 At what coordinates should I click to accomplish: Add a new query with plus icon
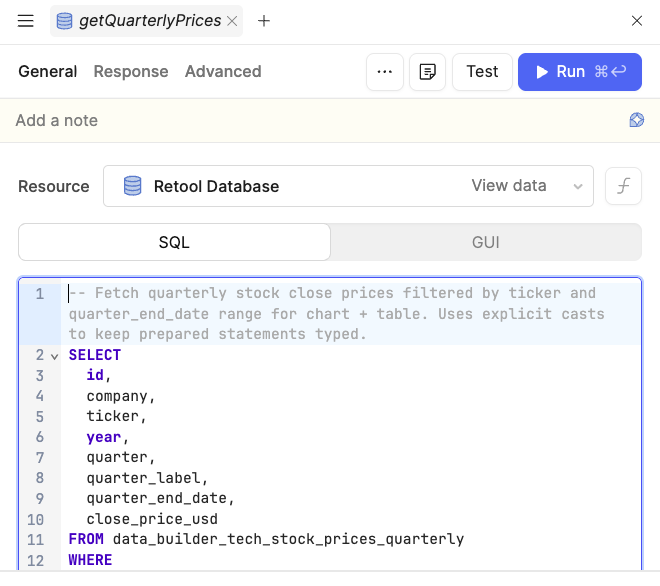coord(263,21)
